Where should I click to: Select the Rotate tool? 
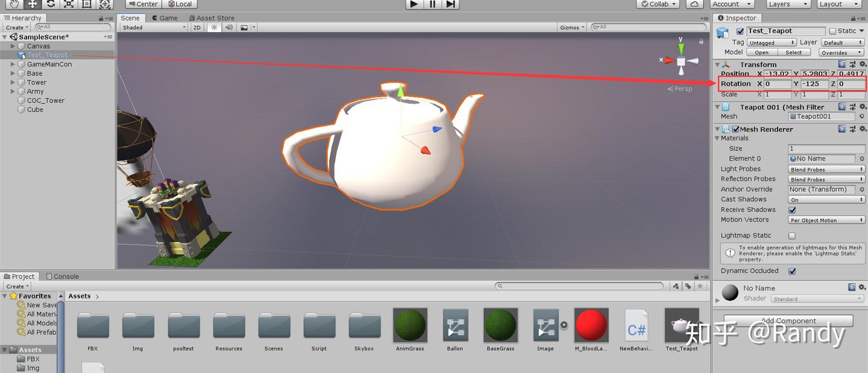(x=50, y=4)
